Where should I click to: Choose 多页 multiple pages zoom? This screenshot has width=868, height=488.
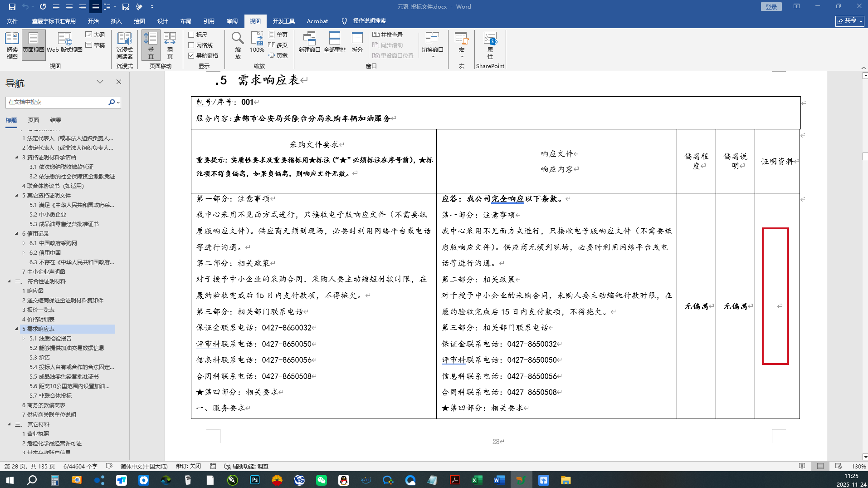[278, 45]
